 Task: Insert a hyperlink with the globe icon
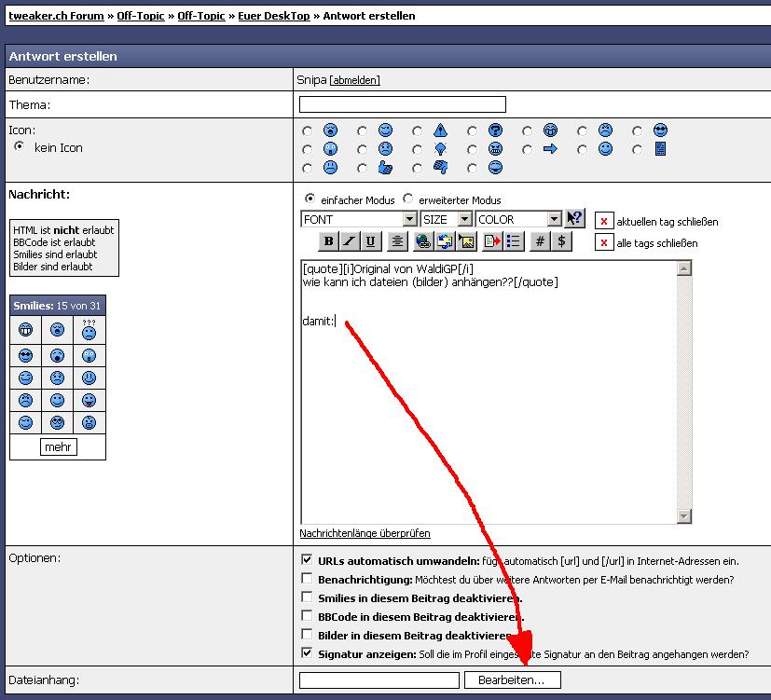[x=423, y=241]
